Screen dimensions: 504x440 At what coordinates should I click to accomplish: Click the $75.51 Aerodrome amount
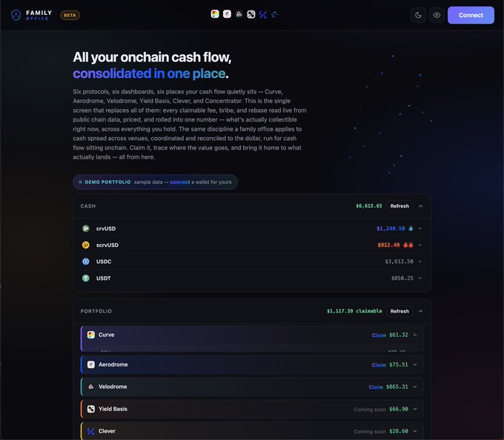click(399, 364)
